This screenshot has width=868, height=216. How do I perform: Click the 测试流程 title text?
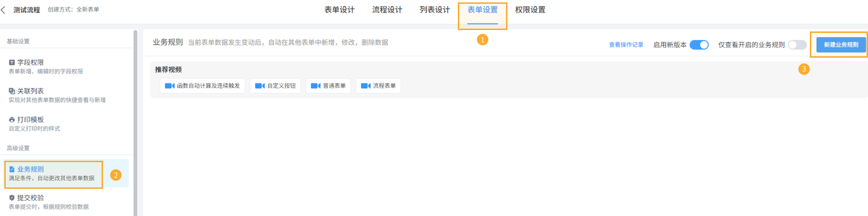(x=27, y=10)
